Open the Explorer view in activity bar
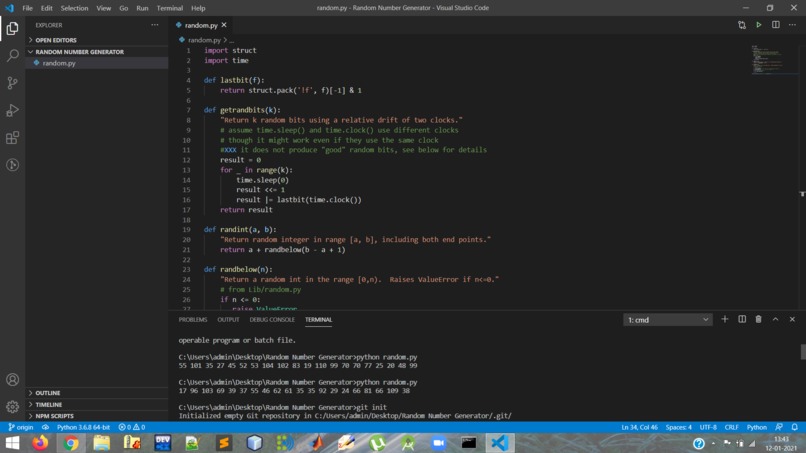Image resolution: width=806 pixels, height=453 pixels. coord(12,28)
